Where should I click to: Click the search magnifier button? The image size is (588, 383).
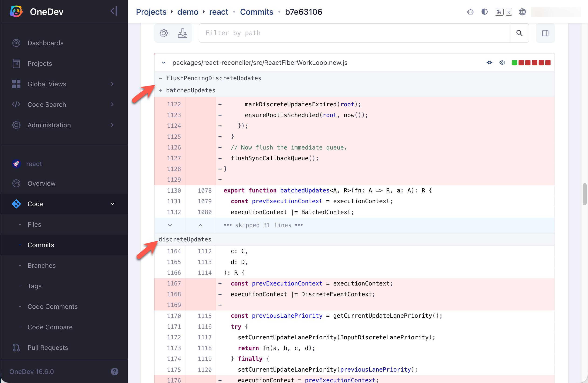click(519, 33)
